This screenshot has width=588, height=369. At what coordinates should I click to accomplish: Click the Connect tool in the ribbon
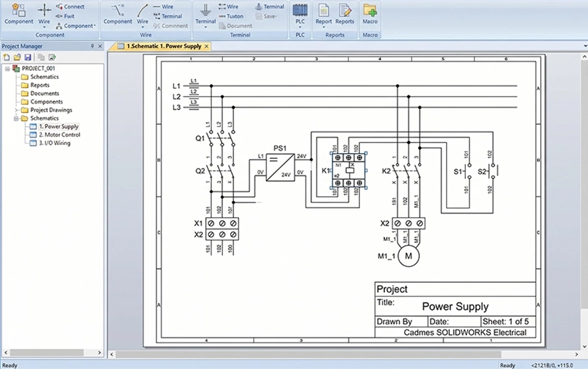point(70,7)
